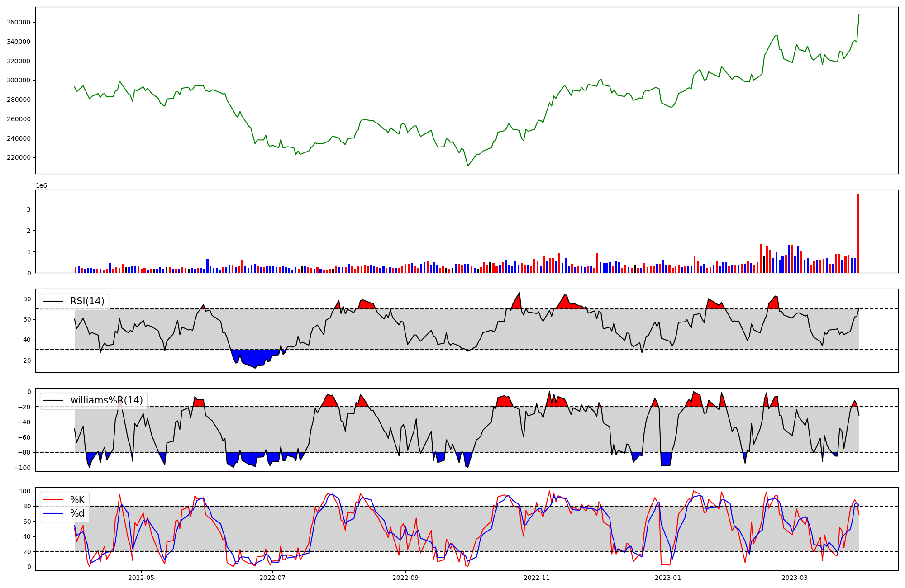
Task: Select the 2022-05 date tick label
Action: 141,578
